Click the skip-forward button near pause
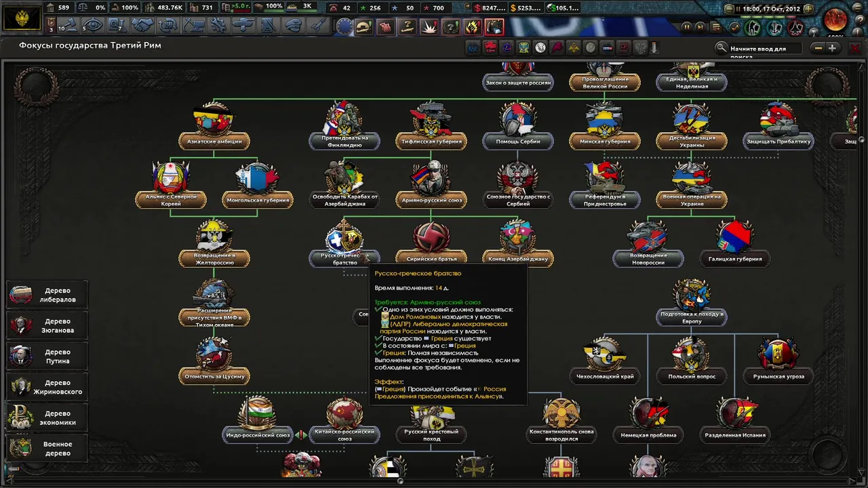This screenshot has height=488, width=868. pyautogui.click(x=701, y=27)
